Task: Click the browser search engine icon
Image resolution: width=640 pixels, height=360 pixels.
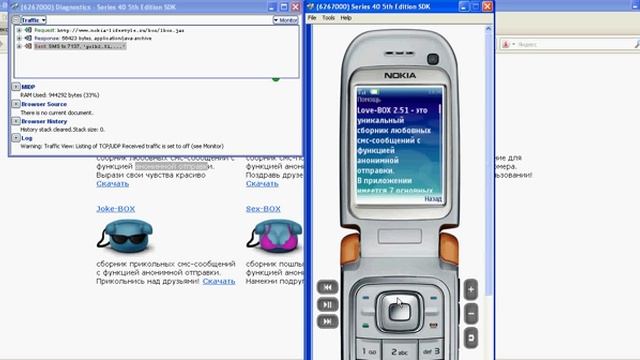Action: (x=506, y=44)
